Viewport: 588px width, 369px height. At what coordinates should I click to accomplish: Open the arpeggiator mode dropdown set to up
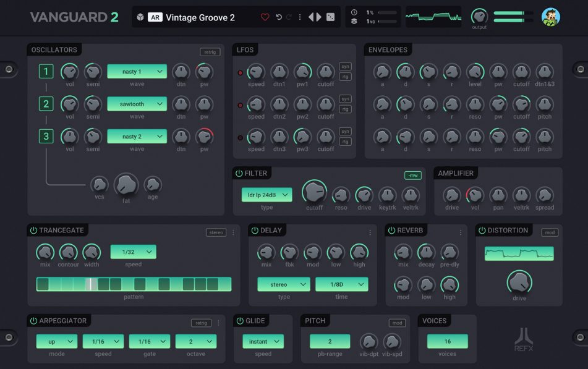pyautogui.click(x=56, y=341)
